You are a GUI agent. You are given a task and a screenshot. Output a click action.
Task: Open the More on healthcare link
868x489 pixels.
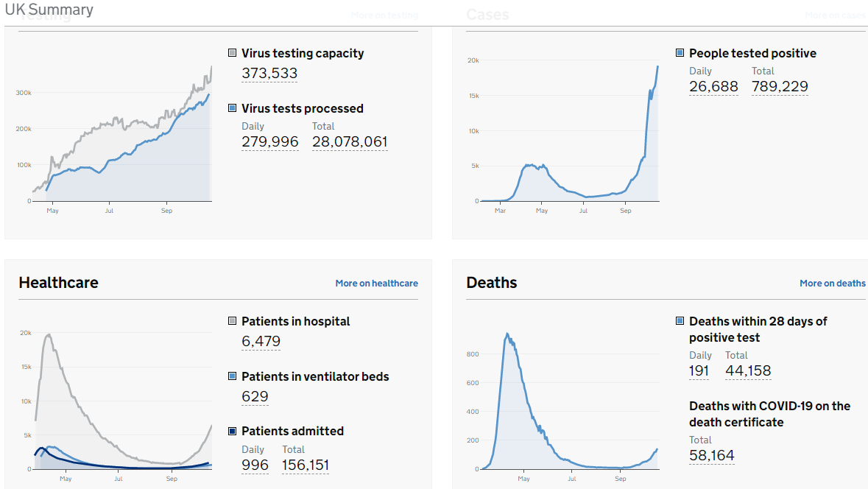[x=376, y=283]
